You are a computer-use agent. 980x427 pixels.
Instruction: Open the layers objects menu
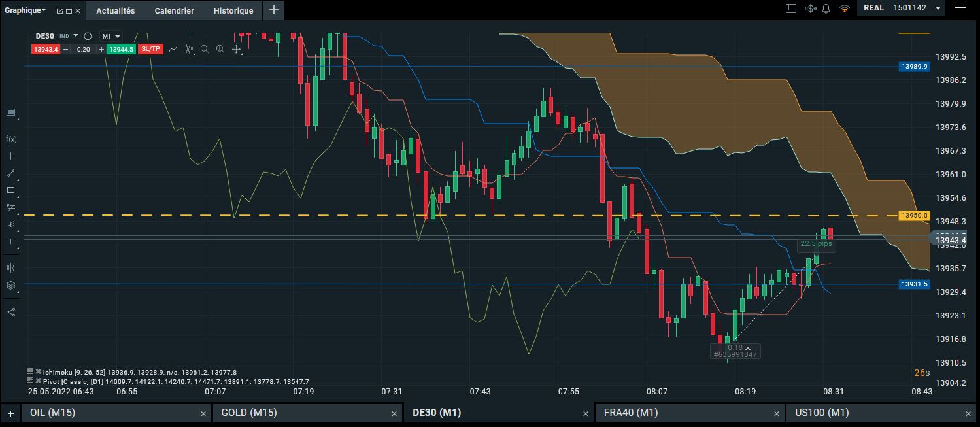[11, 285]
